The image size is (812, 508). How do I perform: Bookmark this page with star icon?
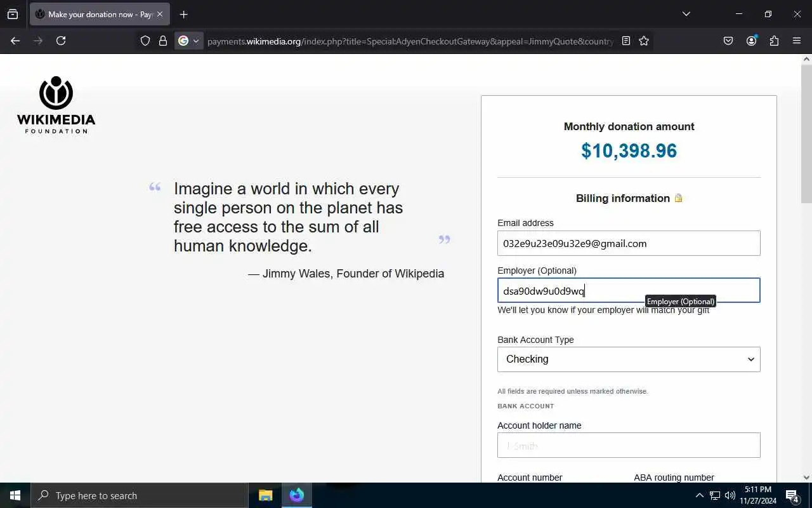pos(644,41)
